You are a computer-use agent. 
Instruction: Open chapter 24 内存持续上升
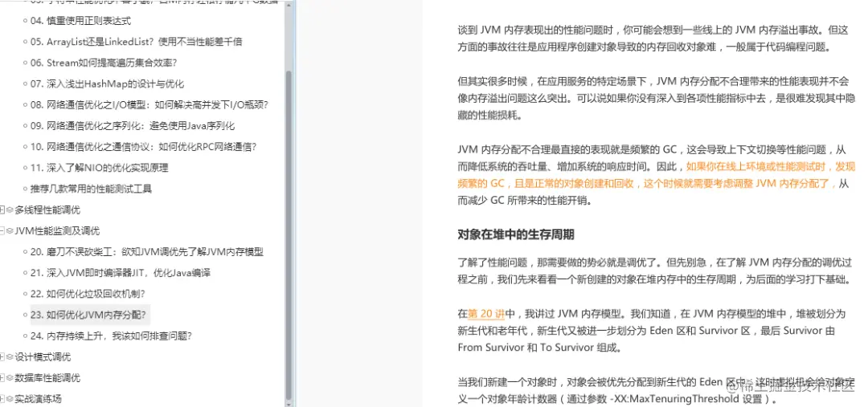point(111,336)
